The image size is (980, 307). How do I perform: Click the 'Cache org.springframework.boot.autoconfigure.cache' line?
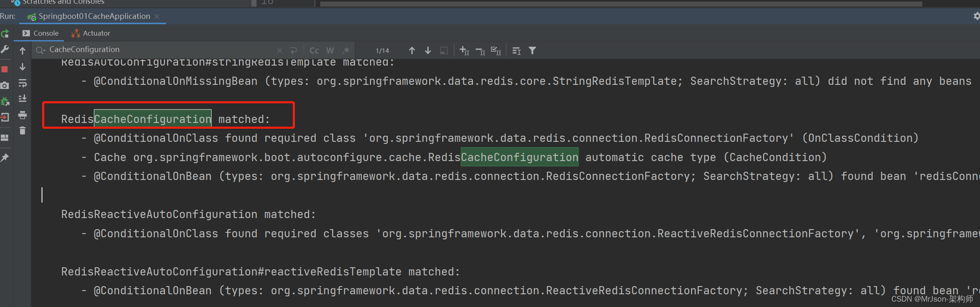[x=454, y=157]
